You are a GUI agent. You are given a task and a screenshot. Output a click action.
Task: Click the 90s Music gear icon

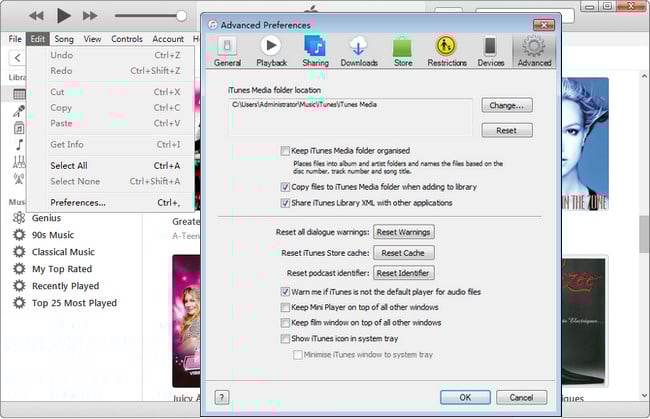coord(19,235)
